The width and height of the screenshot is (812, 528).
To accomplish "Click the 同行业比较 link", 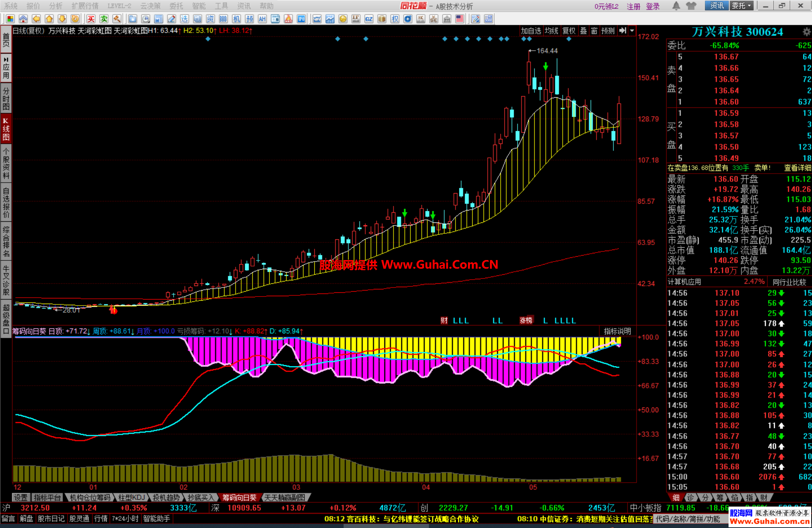I will (789, 282).
